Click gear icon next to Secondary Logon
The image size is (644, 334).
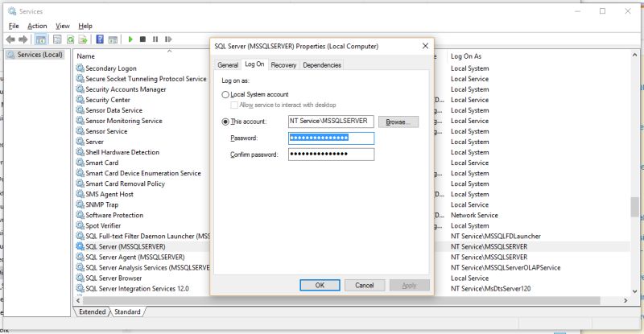point(80,68)
